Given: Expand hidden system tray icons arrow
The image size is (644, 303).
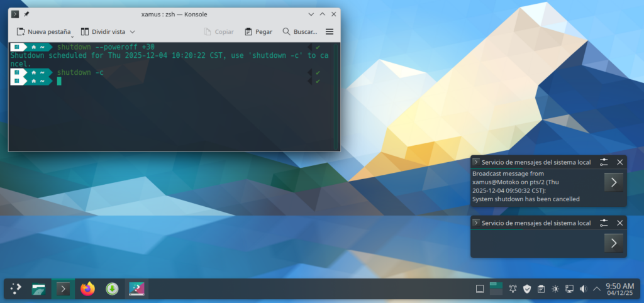Looking at the screenshot, I should coord(597,289).
